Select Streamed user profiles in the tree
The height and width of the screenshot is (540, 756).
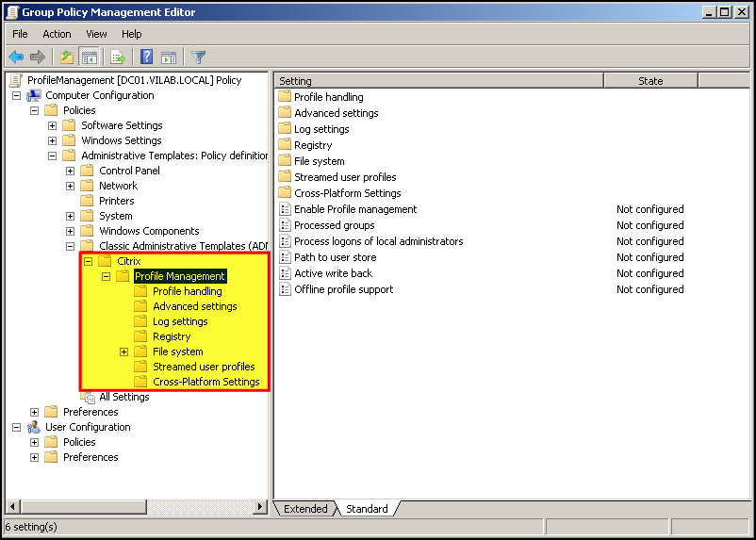[204, 367]
